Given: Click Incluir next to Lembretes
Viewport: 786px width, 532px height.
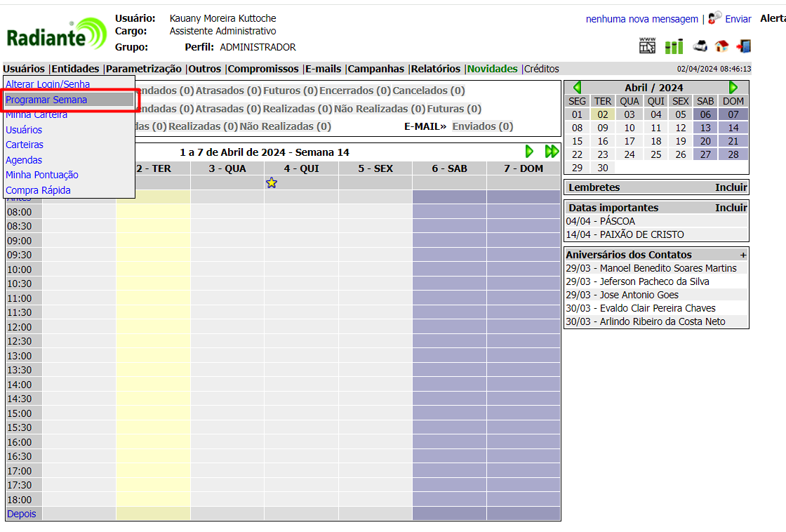Looking at the screenshot, I should point(731,187).
